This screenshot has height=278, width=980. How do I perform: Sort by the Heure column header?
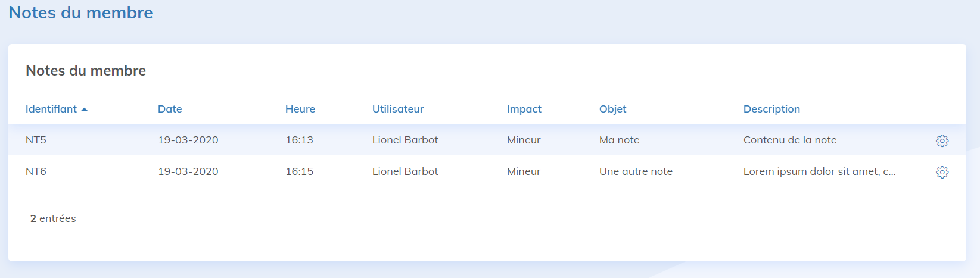pyautogui.click(x=300, y=109)
